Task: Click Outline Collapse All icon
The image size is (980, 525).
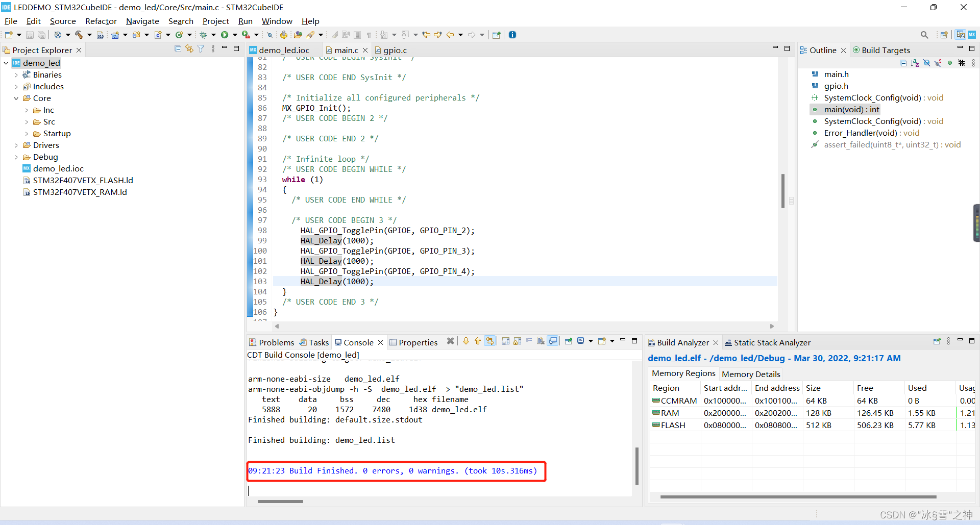Action: (903, 63)
